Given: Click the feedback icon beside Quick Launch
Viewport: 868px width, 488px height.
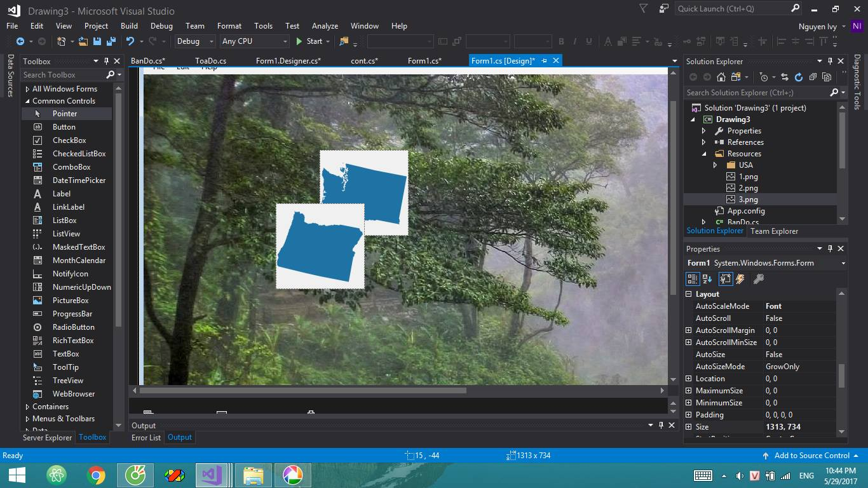Looking at the screenshot, I should pos(664,9).
